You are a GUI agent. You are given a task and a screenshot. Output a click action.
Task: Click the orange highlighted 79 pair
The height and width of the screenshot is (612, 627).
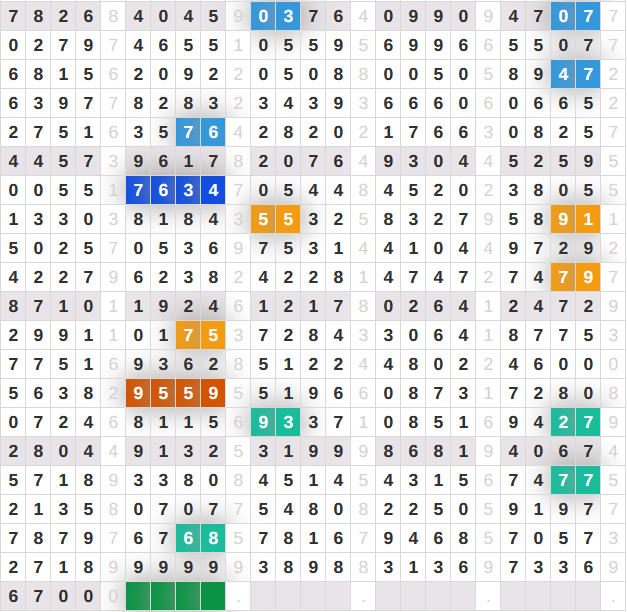pos(575,277)
